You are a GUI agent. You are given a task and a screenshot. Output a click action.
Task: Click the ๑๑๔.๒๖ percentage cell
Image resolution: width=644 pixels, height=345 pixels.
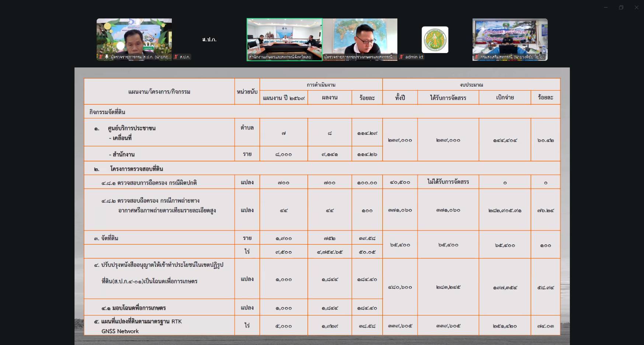pyautogui.click(x=367, y=154)
